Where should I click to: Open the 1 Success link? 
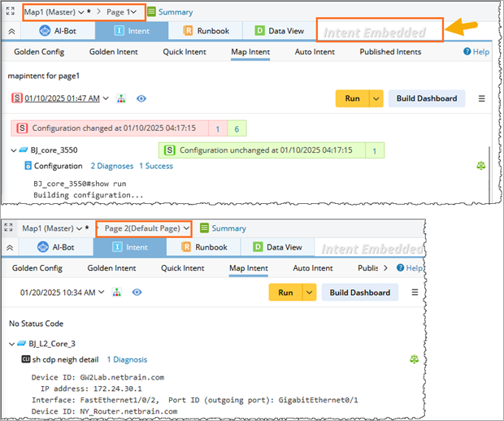click(x=156, y=166)
